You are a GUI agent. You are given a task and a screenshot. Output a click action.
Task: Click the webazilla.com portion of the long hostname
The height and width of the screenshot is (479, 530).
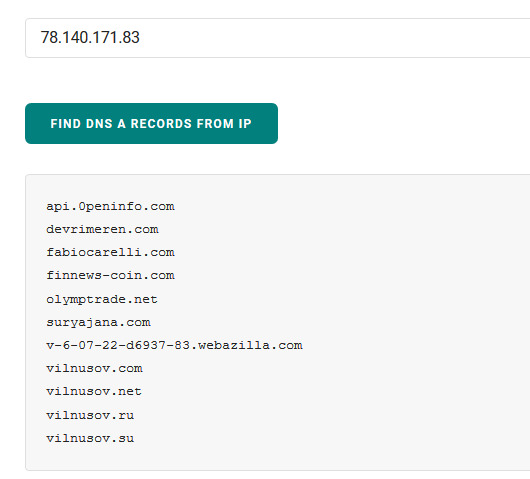click(250, 345)
